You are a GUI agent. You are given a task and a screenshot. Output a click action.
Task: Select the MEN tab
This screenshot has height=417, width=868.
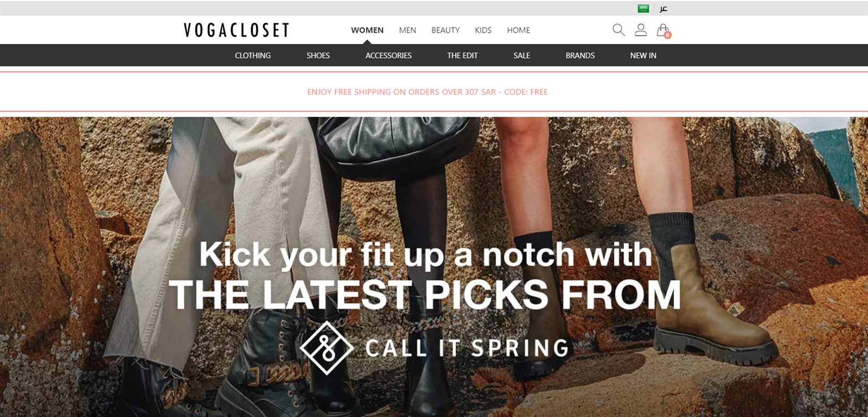coord(407,30)
